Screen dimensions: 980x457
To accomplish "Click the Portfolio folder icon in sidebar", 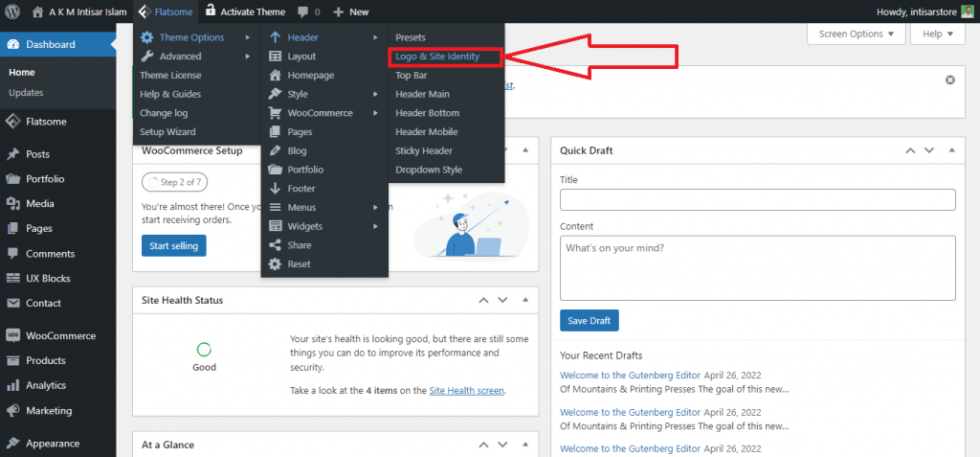I will click(x=13, y=179).
